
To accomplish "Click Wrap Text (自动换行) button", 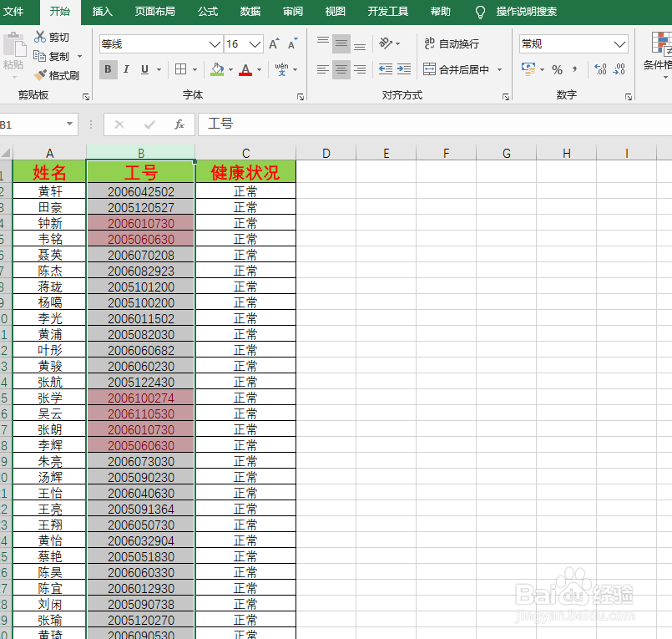I will (x=452, y=43).
